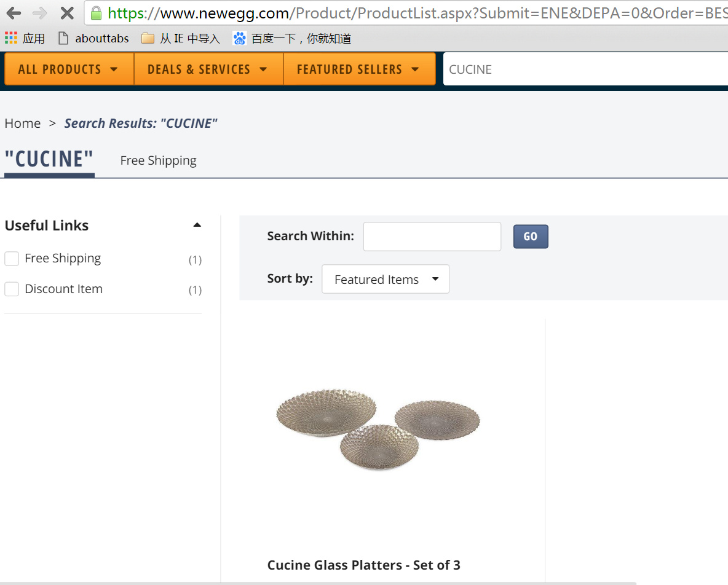Image resolution: width=728 pixels, height=585 pixels.
Task: Click the Free Shipping filter label
Action: (x=63, y=259)
